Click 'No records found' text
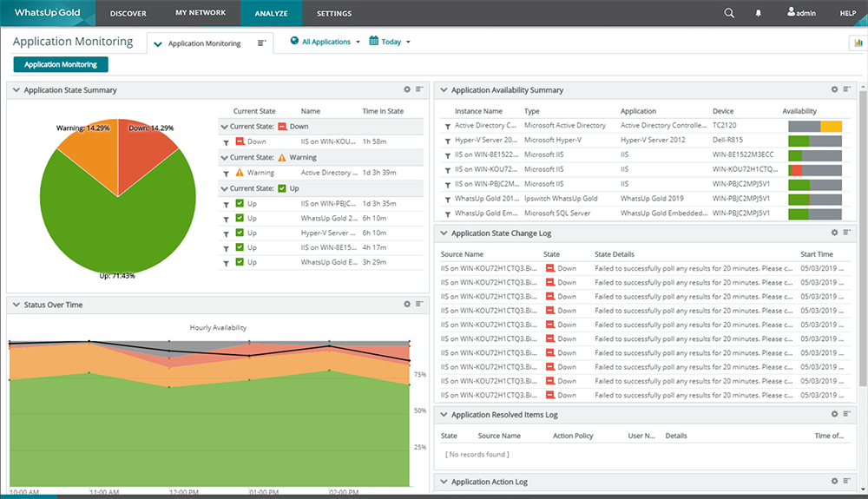 click(477, 454)
